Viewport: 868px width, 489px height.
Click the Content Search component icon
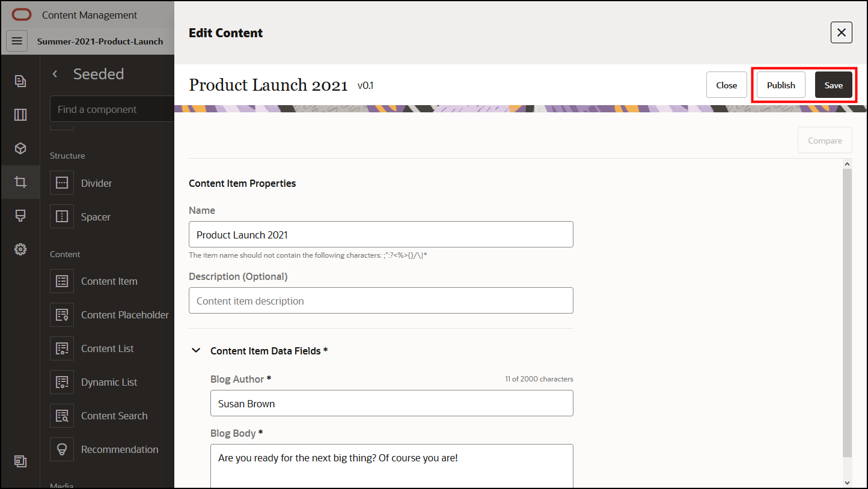(62, 416)
